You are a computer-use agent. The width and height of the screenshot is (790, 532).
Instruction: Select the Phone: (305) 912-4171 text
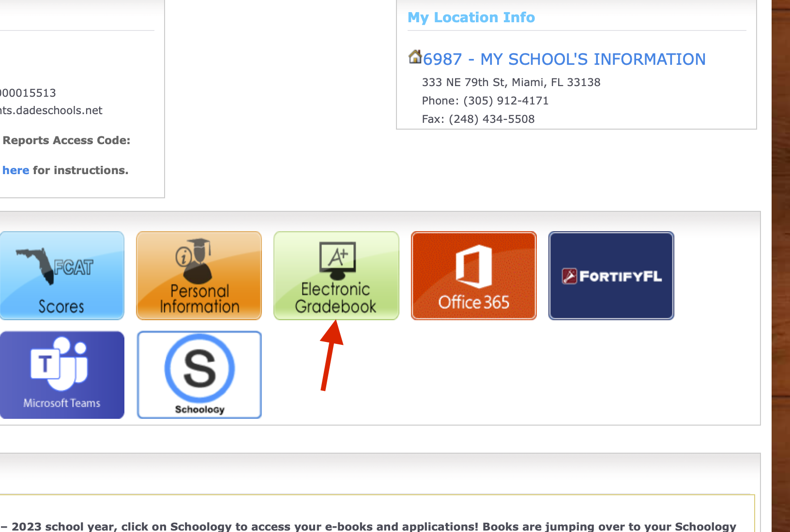485,101
